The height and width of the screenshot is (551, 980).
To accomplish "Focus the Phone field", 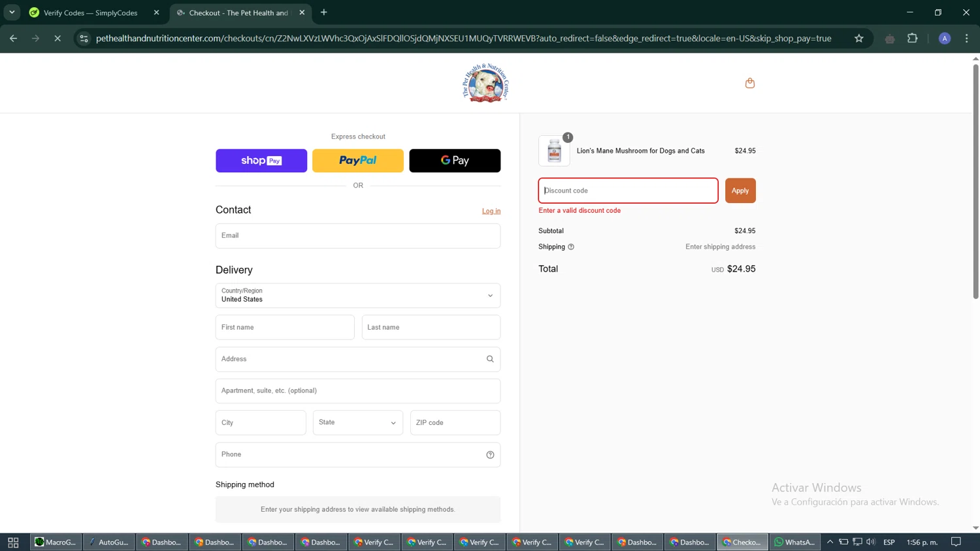I will tap(358, 455).
